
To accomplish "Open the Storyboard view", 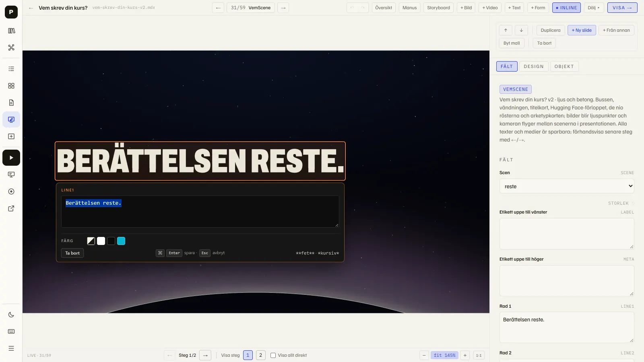I will (x=438, y=8).
